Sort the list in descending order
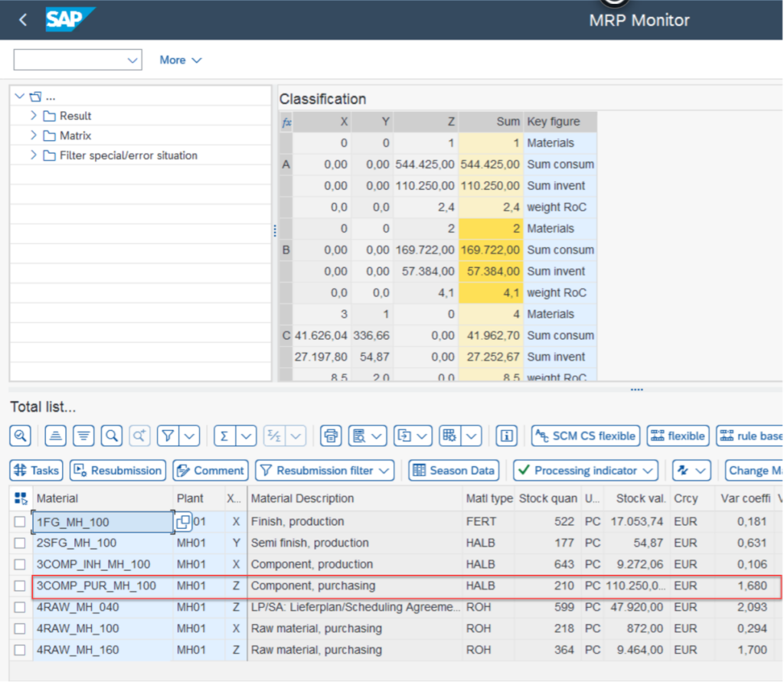 (83, 436)
